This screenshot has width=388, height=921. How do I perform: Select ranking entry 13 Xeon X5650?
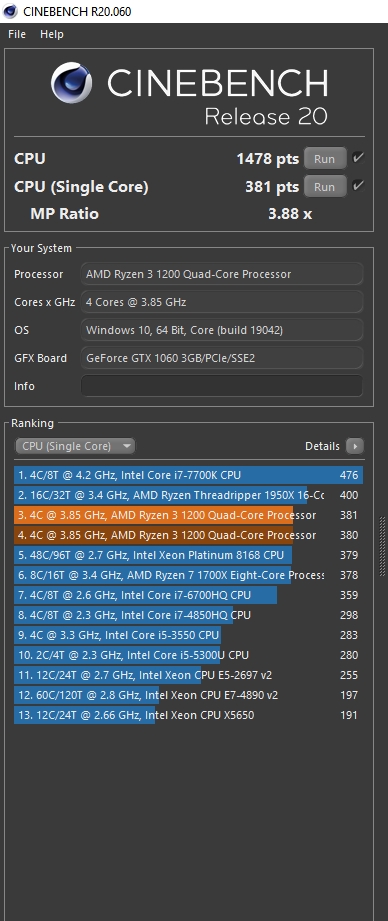tap(188, 715)
